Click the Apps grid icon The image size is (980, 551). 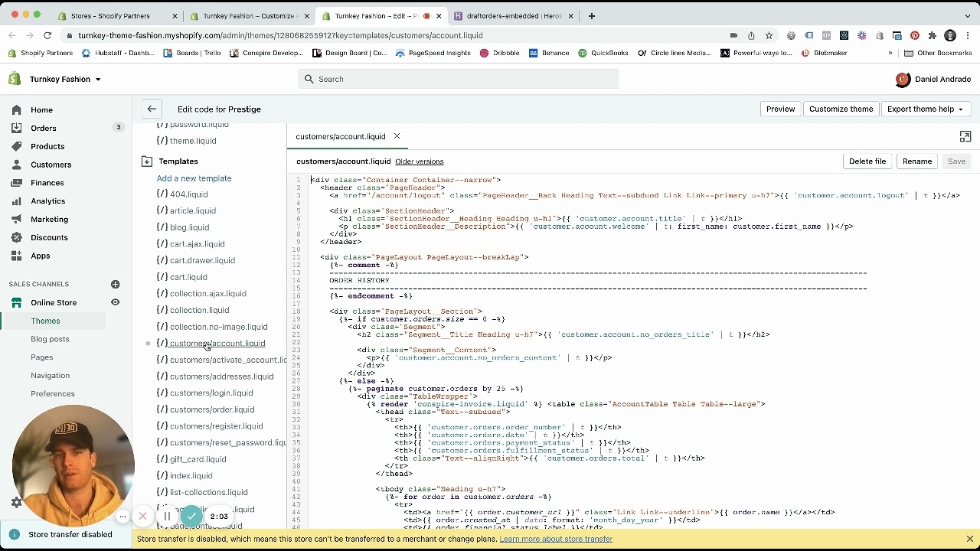click(17, 256)
